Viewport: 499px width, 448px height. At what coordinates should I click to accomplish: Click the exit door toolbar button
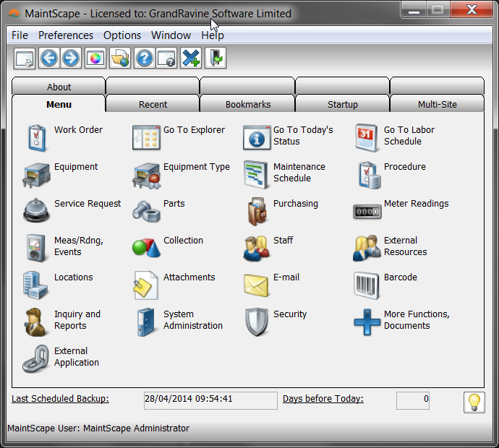point(216,59)
